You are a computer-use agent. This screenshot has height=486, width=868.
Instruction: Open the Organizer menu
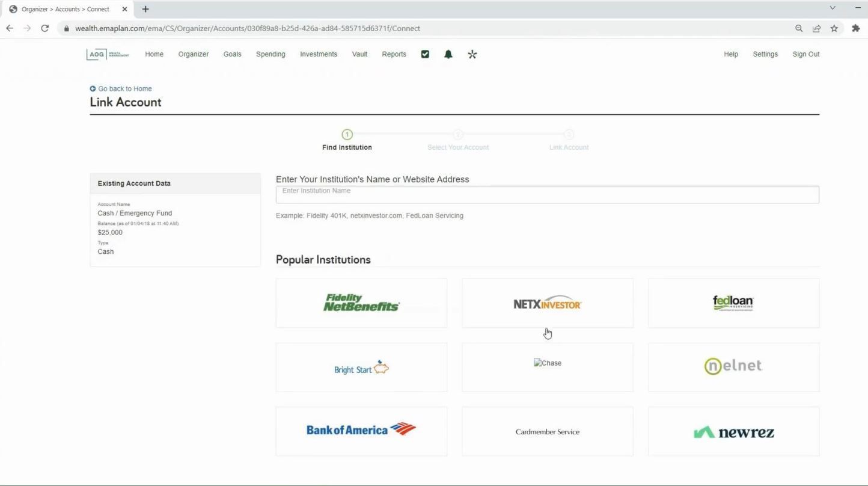pos(194,54)
